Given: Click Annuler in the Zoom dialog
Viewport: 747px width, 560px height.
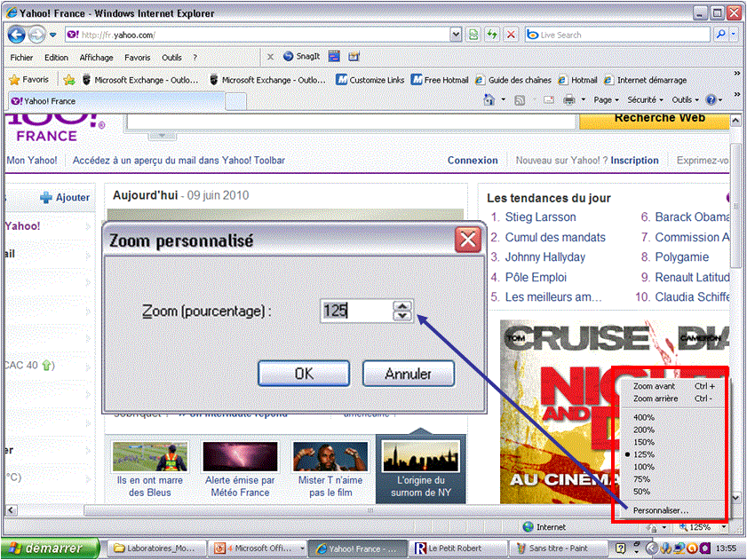Looking at the screenshot, I should point(409,374).
